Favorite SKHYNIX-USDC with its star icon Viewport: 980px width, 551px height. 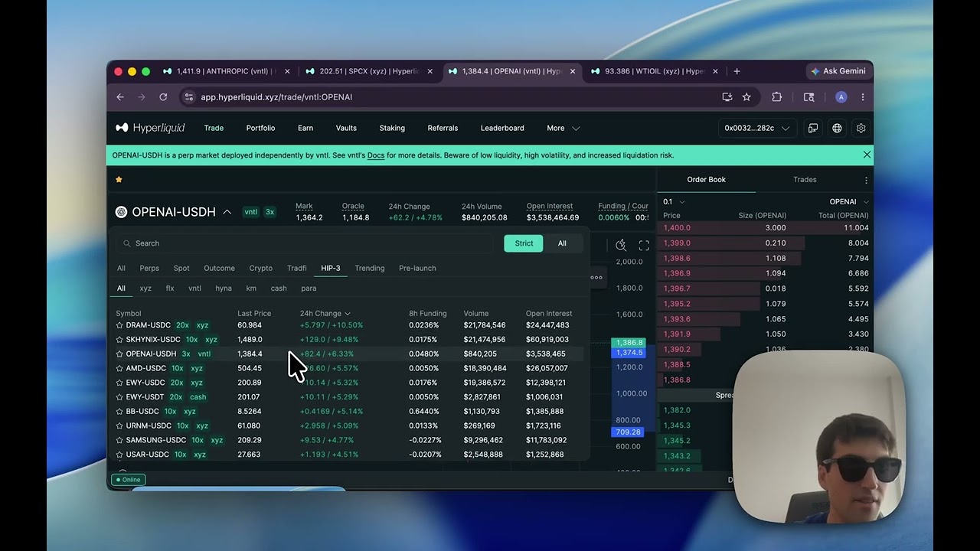coord(119,340)
